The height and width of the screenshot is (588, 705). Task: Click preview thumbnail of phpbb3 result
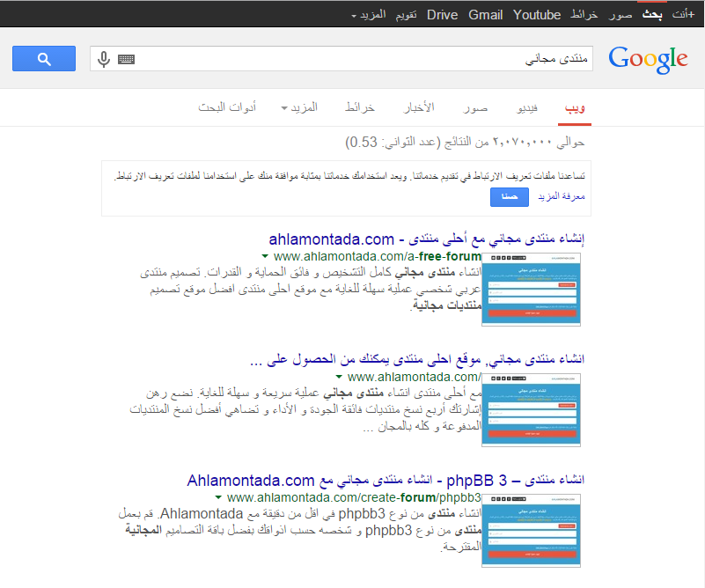(x=531, y=530)
